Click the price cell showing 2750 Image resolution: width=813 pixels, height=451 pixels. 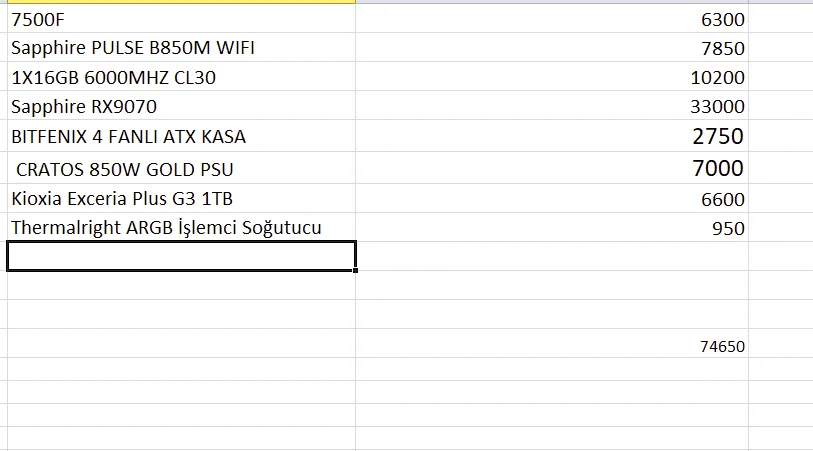[552, 136]
